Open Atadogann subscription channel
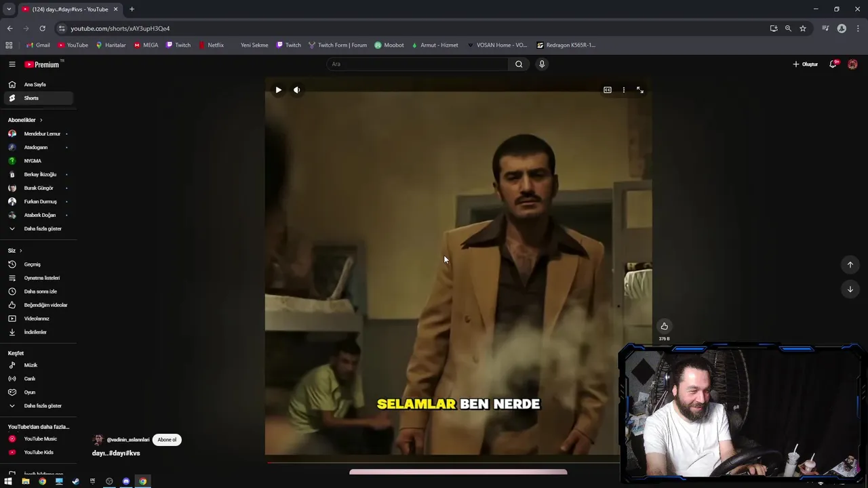This screenshot has width=868, height=488. [x=38, y=147]
